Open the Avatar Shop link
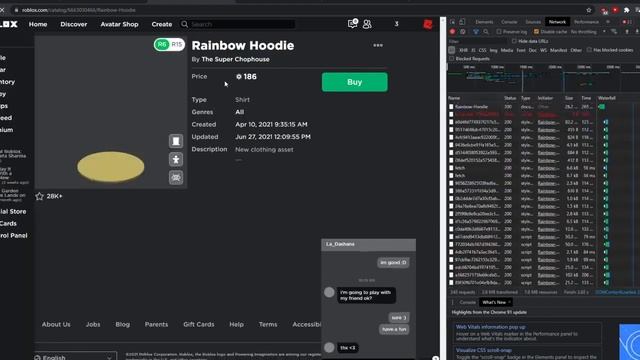Viewport: 640px width, 360px height. (x=119, y=24)
